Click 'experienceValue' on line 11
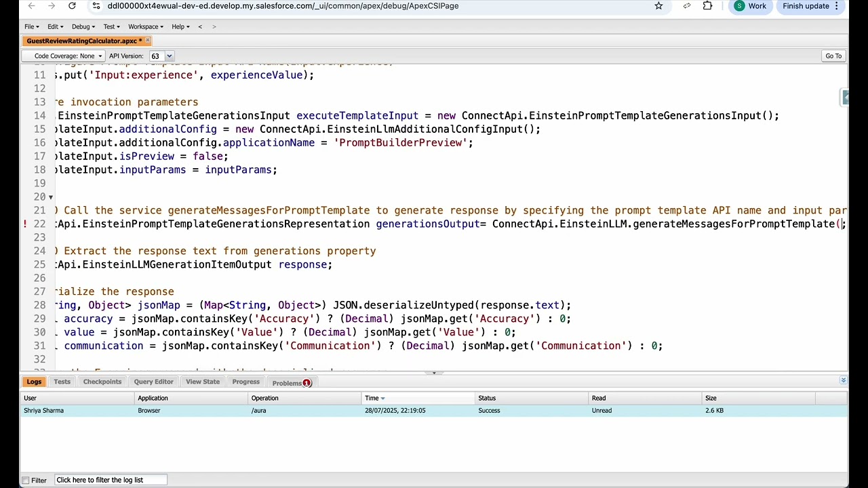 (256, 75)
